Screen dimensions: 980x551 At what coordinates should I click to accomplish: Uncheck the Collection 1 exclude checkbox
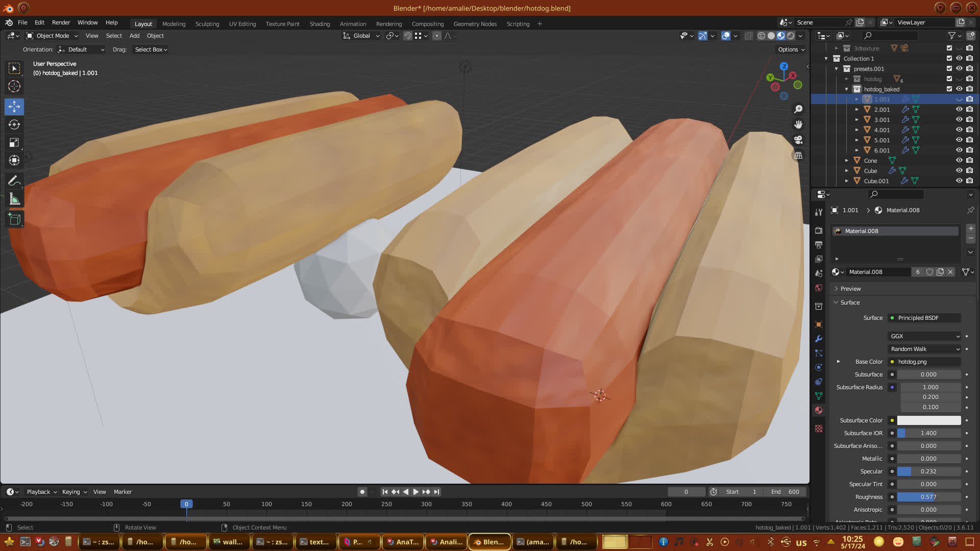pyautogui.click(x=949, y=58)
